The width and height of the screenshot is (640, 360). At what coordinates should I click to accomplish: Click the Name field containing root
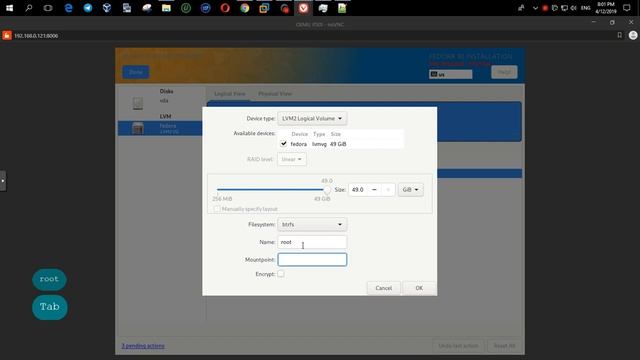[312, 242]
